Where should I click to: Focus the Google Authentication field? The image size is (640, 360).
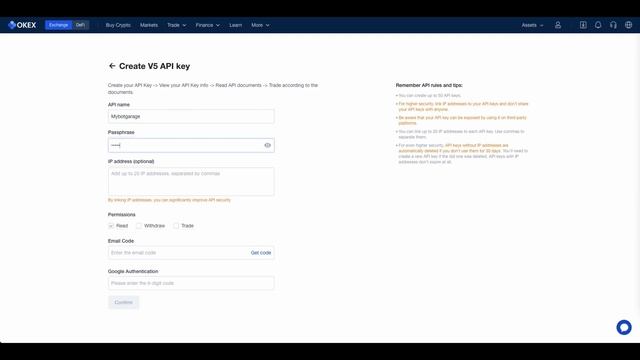pyautogui.click(x=191, y=283)
